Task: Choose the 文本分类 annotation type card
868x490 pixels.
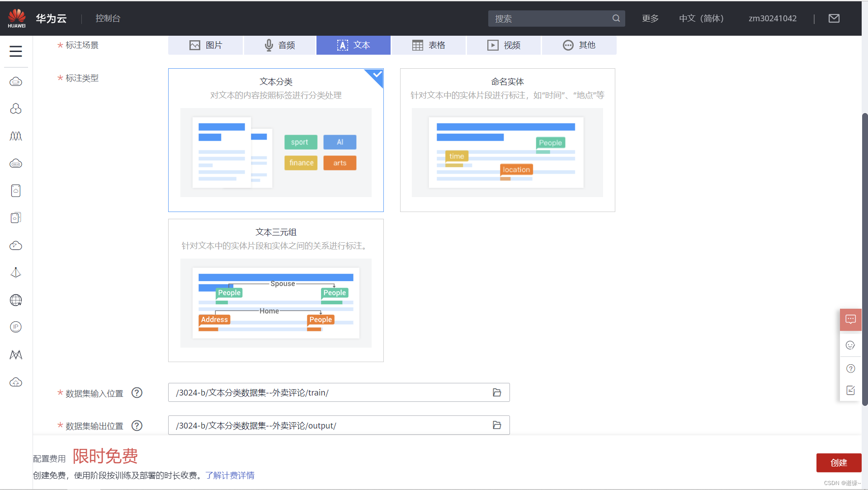Action: pyautogui.click(x=276, y=140)
